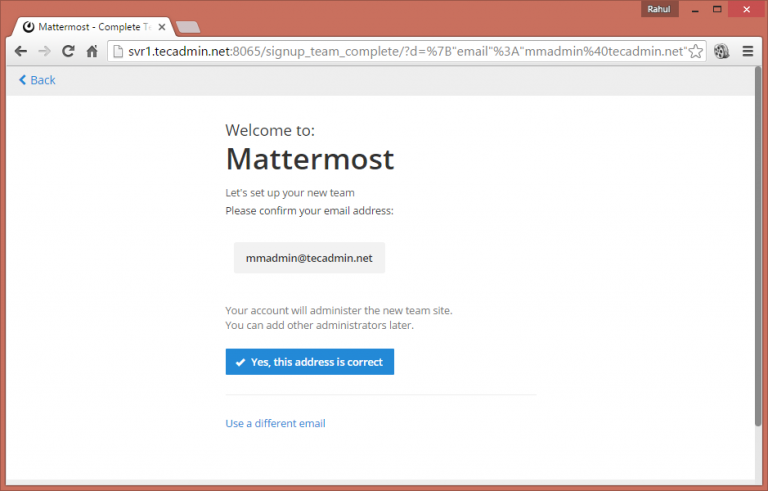The image size is (768, 491).
Task: Click the browser back arrow button
Action: pyautogui.click(x=21, y=51)
